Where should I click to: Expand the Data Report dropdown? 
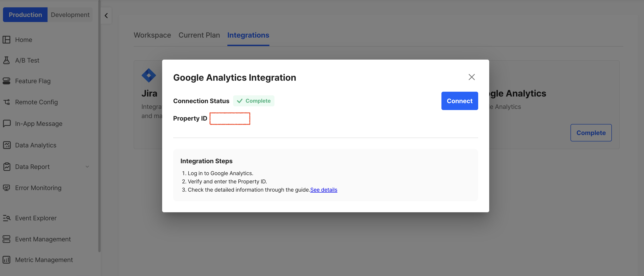(88, 166)
